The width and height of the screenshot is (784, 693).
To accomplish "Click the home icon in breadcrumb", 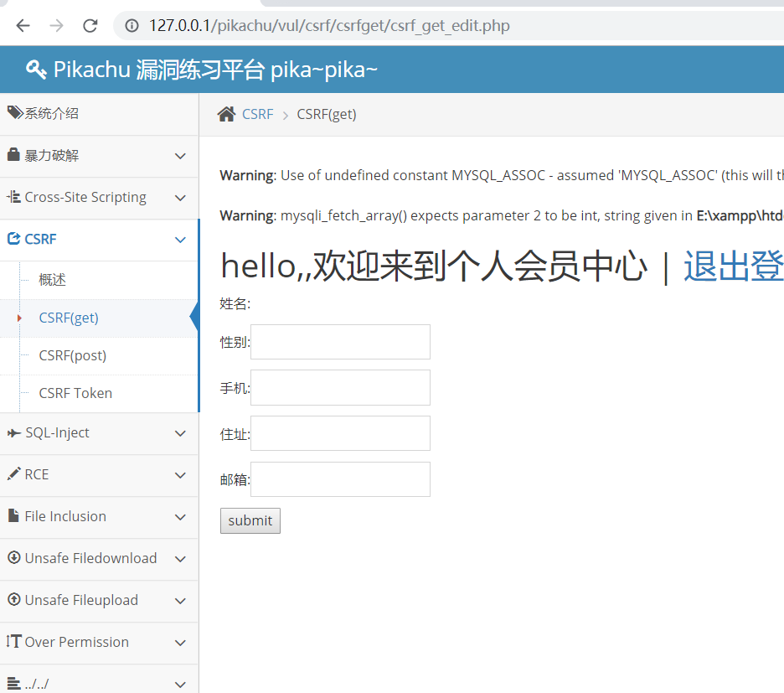I will click(x=226, y=114).
